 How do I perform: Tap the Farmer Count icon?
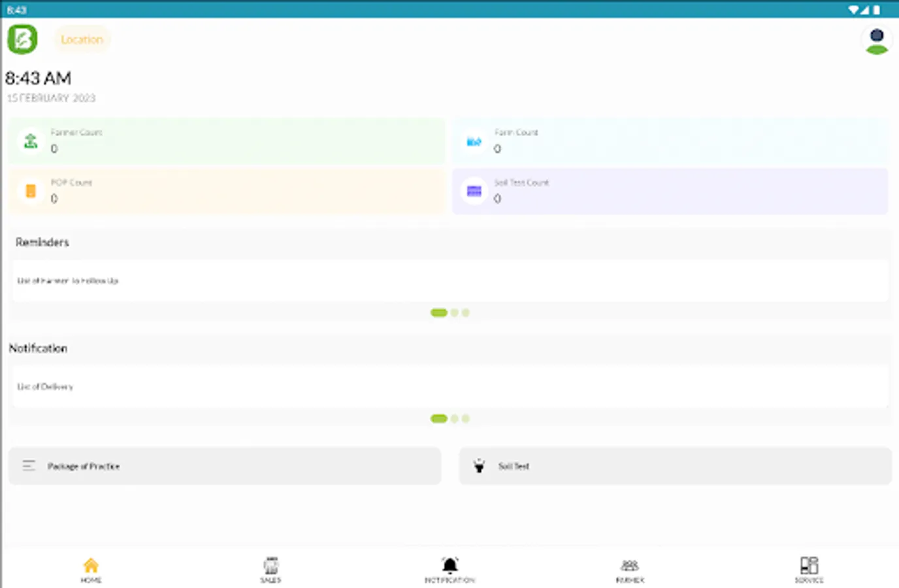[x=31, y=140]
